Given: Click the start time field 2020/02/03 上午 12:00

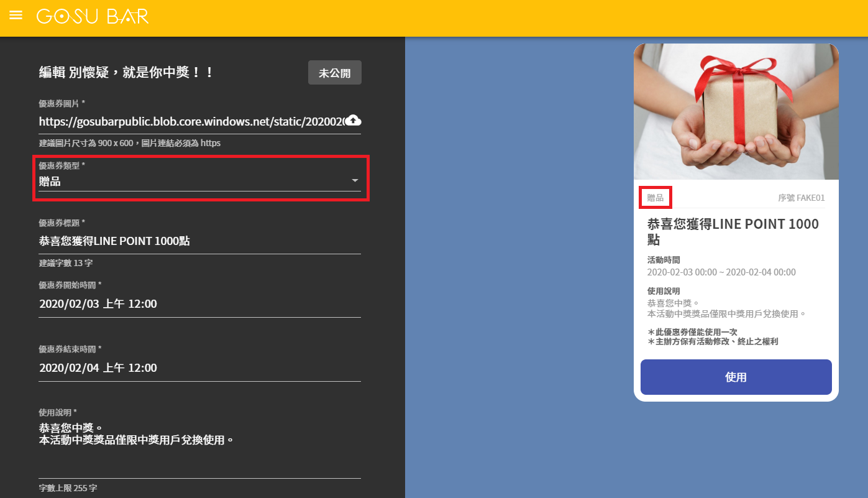Looking at the screenshot, I should (199, 304).
